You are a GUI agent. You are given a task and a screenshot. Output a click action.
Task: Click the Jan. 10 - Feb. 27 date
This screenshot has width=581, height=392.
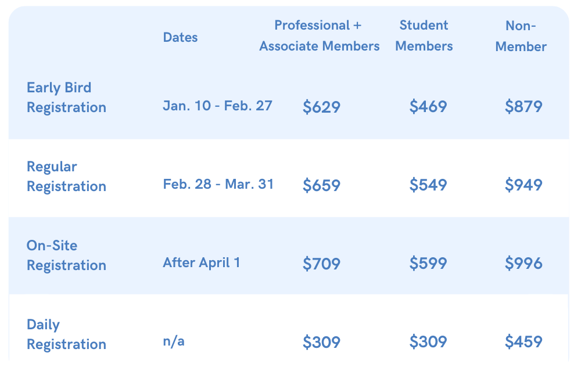pos(217,106)
